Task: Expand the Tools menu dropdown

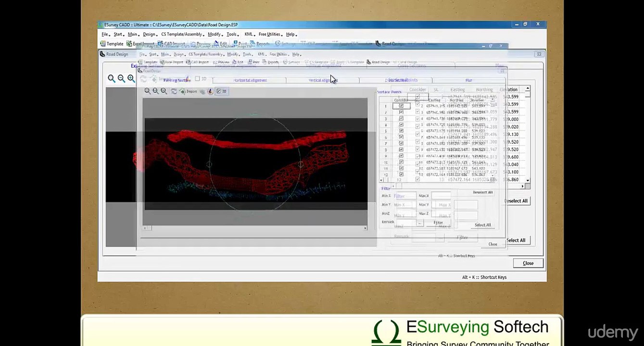Action: pos(232,35)
